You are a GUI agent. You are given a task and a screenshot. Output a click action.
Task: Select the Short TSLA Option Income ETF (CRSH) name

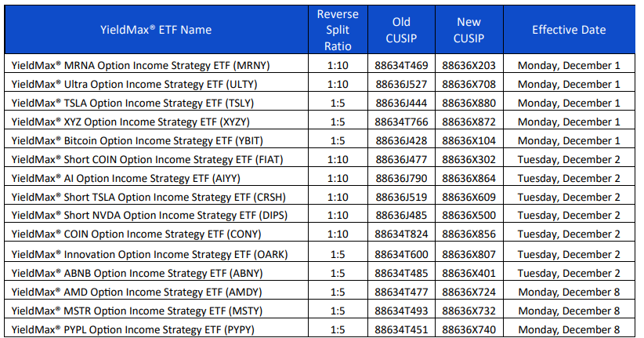pos(148,198)
